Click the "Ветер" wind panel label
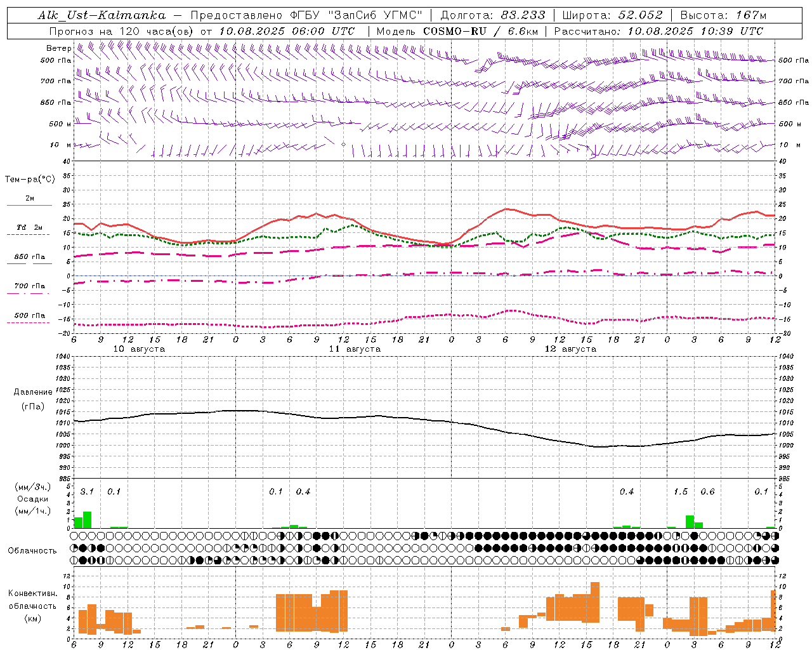The width and height of the screenshot is (812, 650). [x=58, y=48]
